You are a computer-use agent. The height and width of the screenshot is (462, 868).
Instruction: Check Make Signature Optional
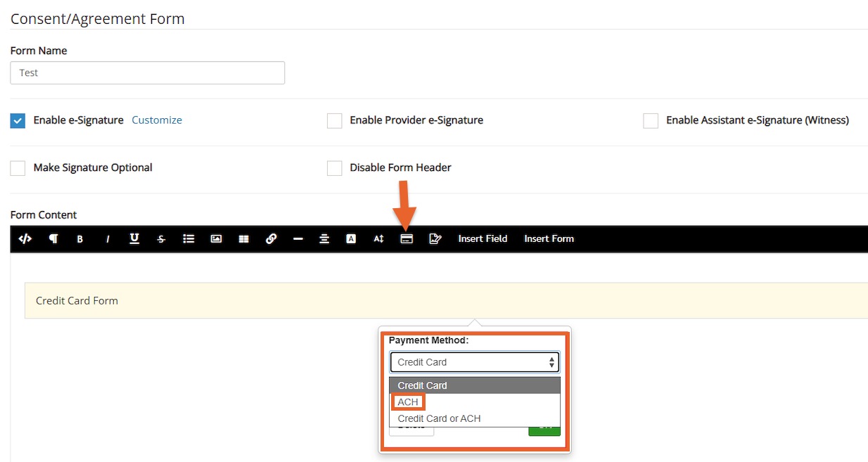(18, 168)
